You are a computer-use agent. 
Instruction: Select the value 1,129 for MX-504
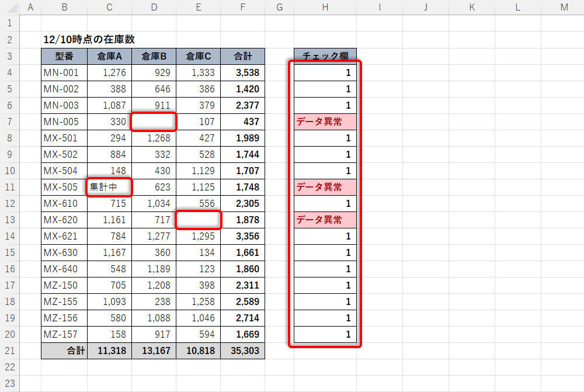[198, 171]
